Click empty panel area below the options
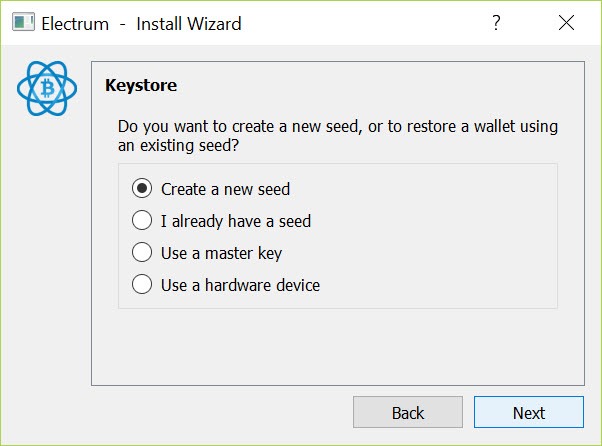Image resolution: width=602 pixels, height=446 pixels. (x=338, y=345)
